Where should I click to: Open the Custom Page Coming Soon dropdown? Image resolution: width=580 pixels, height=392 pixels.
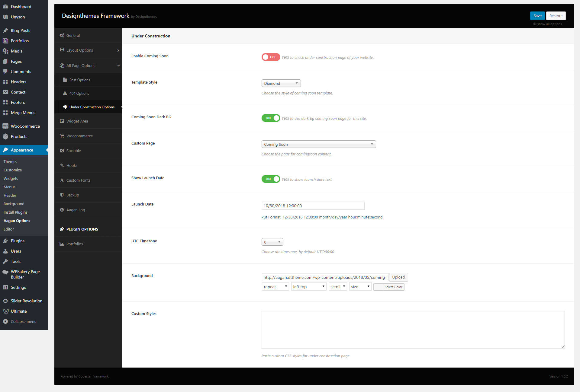319,144
